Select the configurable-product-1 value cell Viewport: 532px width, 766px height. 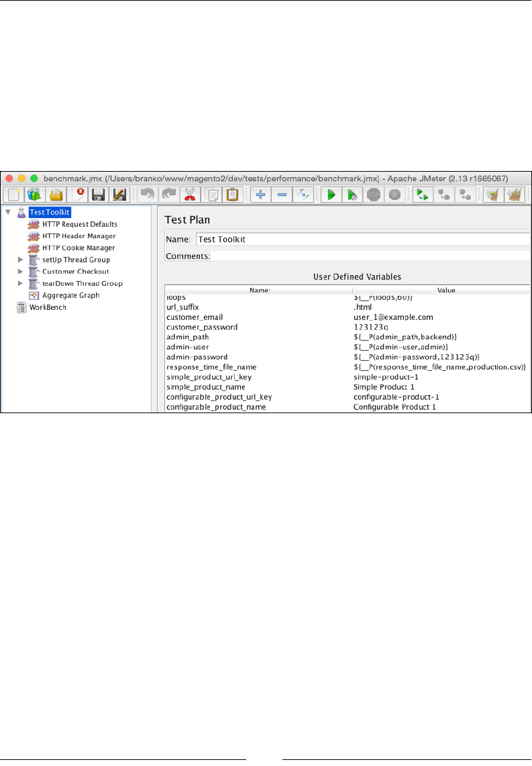coord(396,397)
